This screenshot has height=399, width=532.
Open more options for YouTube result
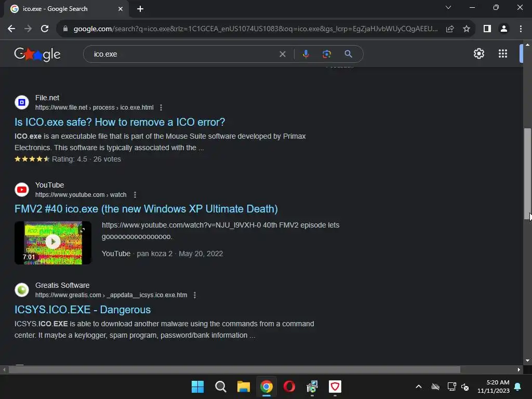click(x=135, y=195)
